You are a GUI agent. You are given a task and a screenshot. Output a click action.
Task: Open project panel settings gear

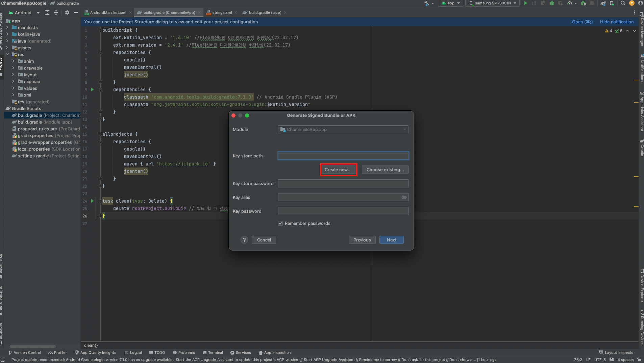pyautogui.click(x=67, y=12)
